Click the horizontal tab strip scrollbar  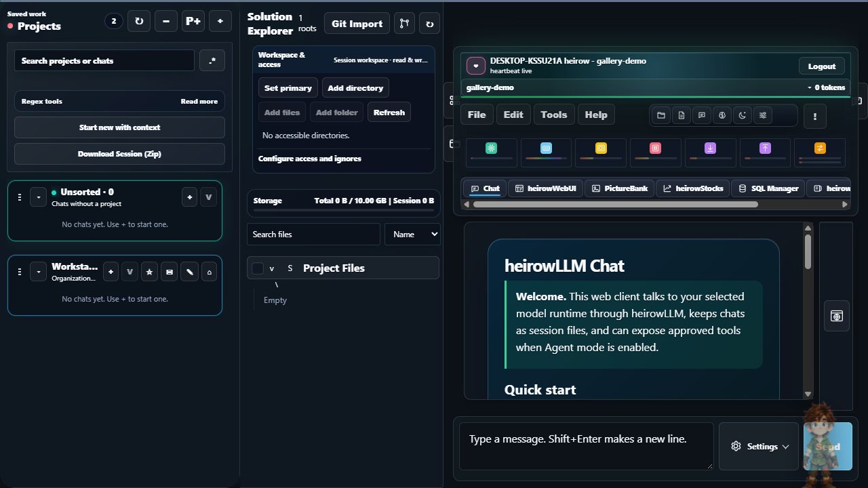[615, 204]
